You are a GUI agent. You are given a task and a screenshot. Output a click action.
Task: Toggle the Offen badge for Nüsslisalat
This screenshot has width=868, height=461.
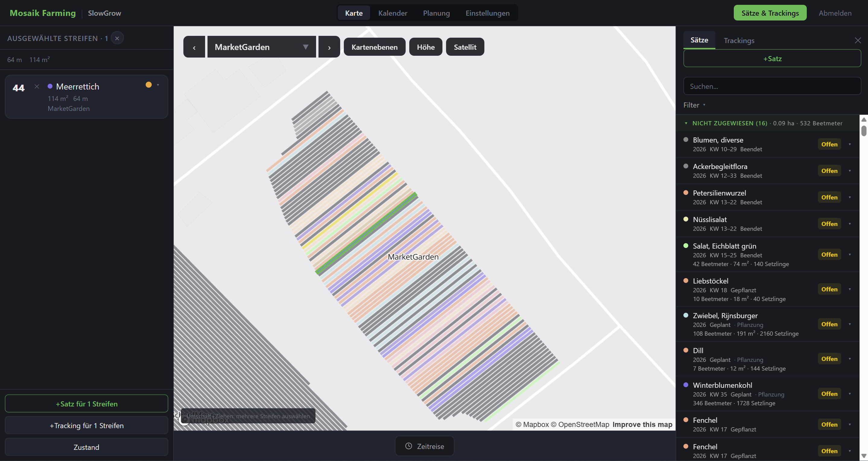click(829, 224)
